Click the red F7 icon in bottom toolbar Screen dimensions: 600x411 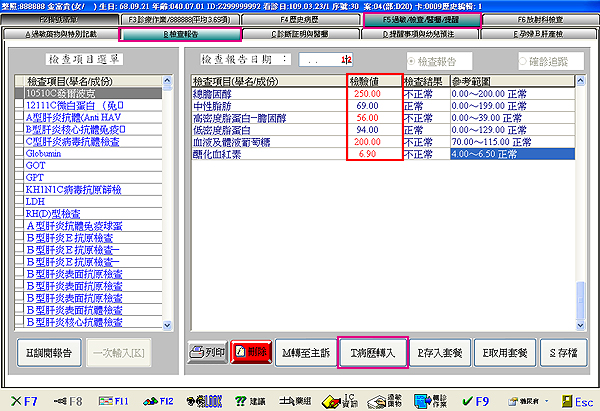pos(22,402)
